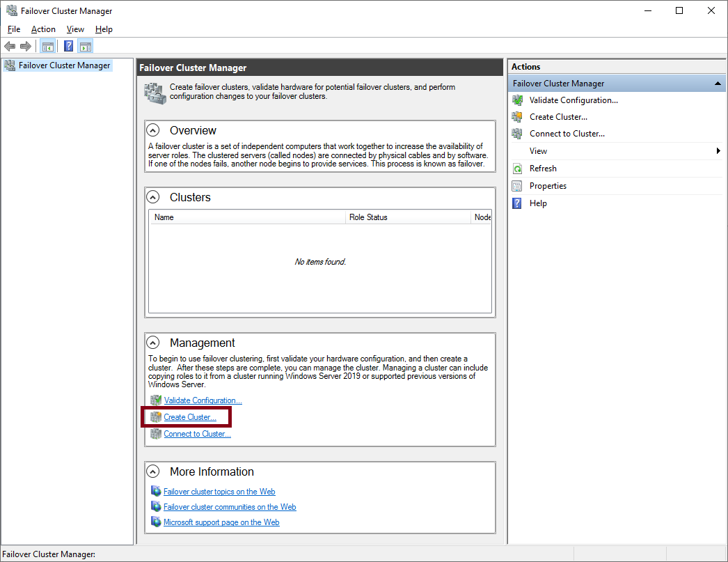The image size is (728, 562).
Task: Sort clusters by the Name column header
Action: (x=248, y=217)
